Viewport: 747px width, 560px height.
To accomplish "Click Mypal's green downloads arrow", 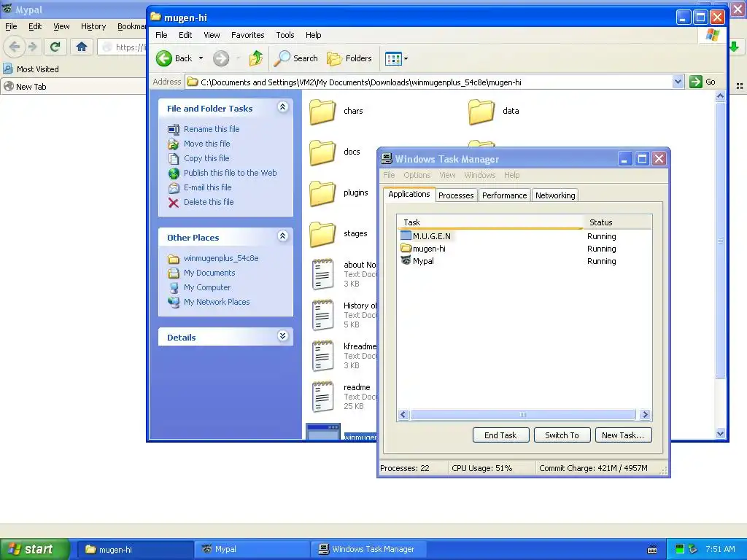I will 734,47.
